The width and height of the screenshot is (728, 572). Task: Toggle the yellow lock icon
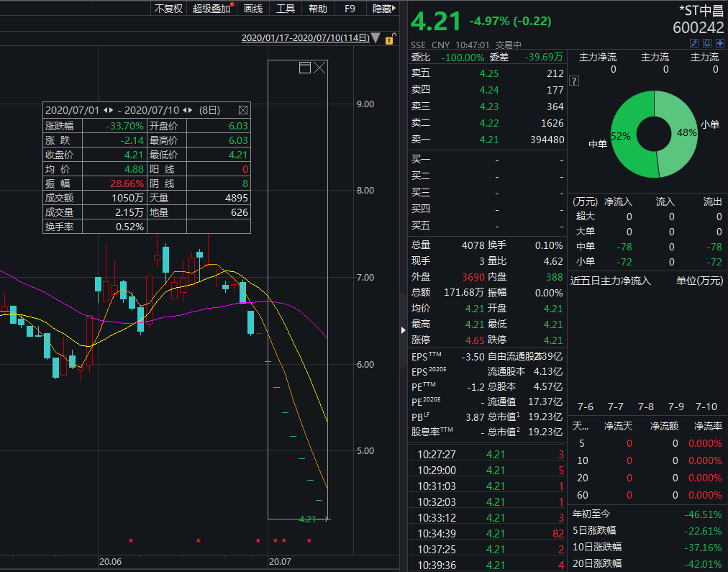tap(390, 39)
